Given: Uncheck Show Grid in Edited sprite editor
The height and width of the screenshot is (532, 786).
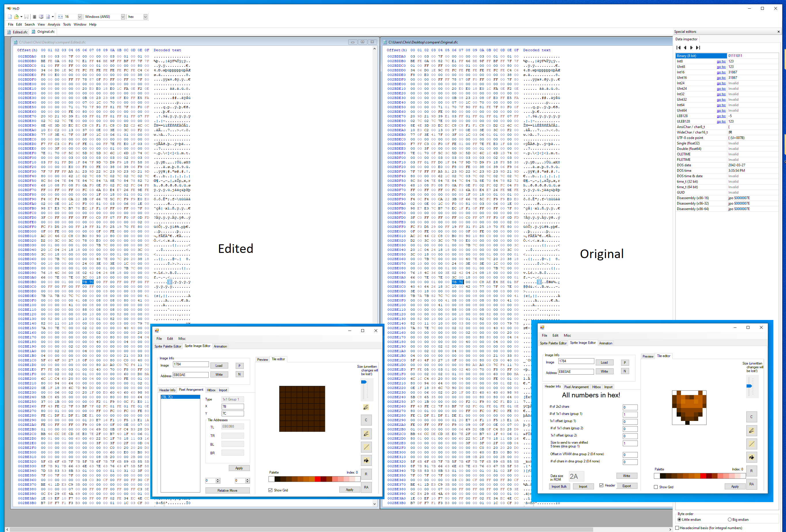Looking at the screenshot, I should pyautogui.click(x=270, y=490).
